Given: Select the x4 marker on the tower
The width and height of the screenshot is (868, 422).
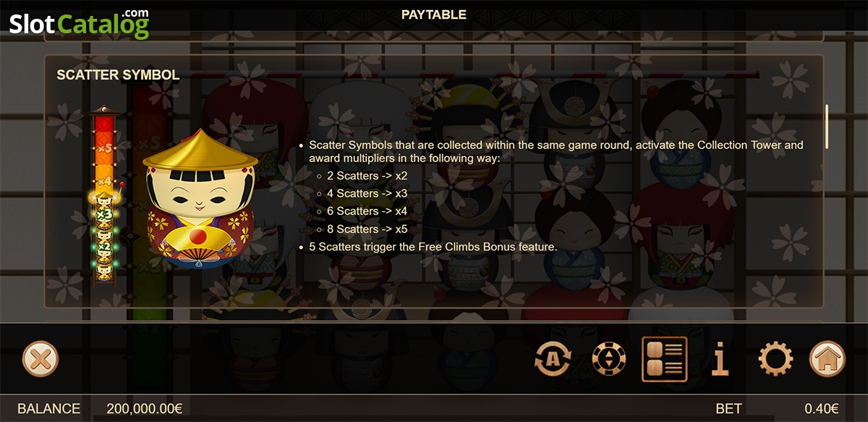Looking at the screenshot, I should coord(105,180).
